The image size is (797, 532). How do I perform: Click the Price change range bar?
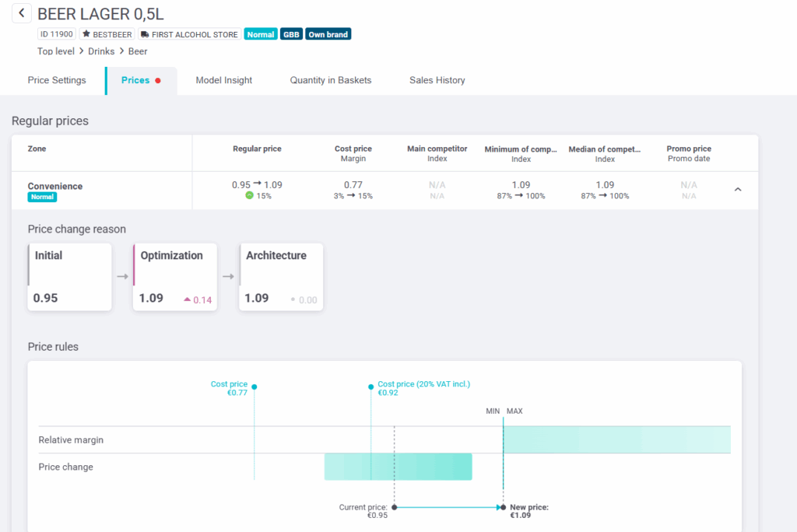tap(398, 467)
